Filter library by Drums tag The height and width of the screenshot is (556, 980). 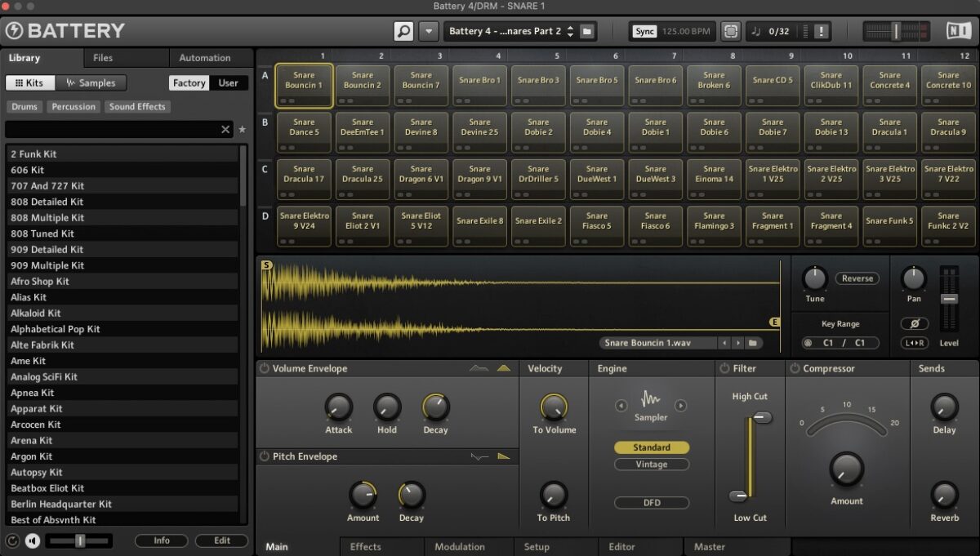coord(24,107)
